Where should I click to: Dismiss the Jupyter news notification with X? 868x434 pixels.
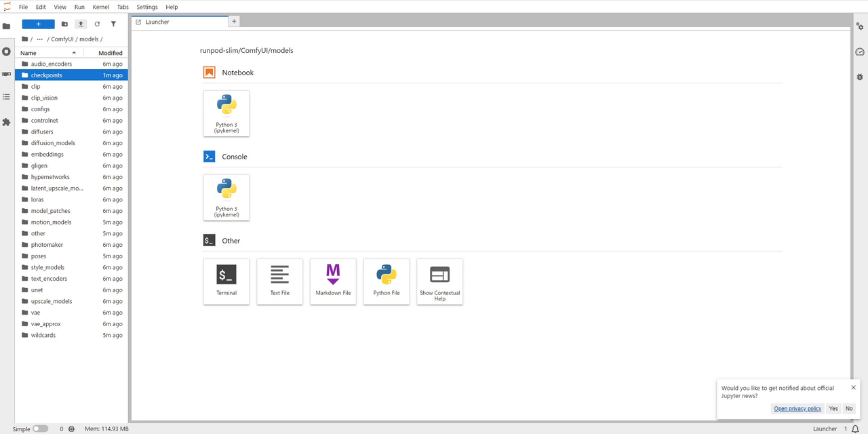[x=853, y=388]
